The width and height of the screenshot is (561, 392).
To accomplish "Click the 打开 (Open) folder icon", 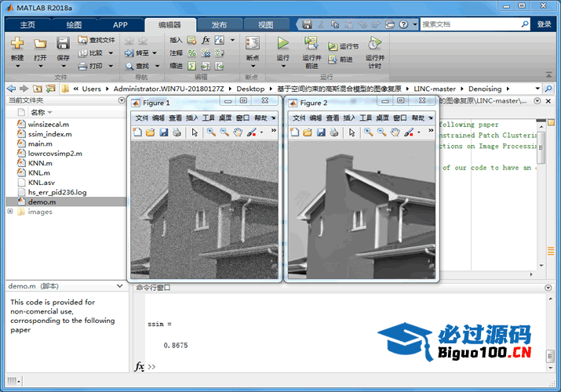I will (x=40, y=43).
